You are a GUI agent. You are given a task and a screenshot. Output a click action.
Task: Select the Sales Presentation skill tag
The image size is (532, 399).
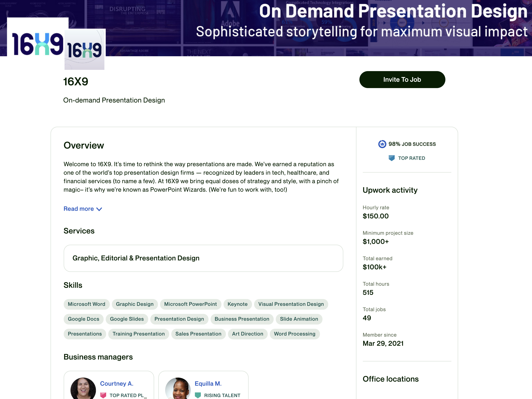[x=198, y=334]
